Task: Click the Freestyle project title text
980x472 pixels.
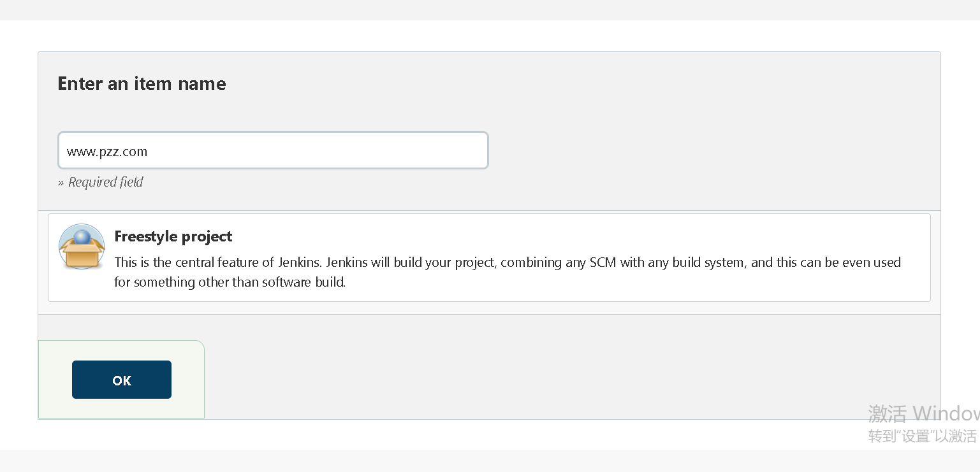Action: point(173,236)
